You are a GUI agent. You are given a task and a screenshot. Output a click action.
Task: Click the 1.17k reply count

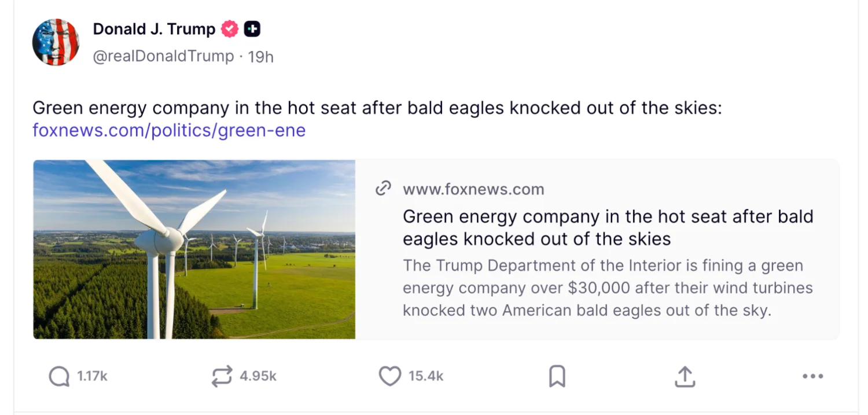(x=93, y=376)
